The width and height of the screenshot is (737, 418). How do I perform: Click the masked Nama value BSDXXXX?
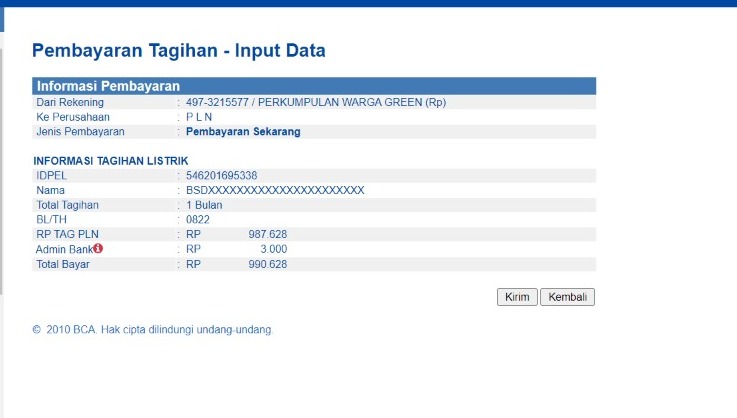tap(275, 190)
